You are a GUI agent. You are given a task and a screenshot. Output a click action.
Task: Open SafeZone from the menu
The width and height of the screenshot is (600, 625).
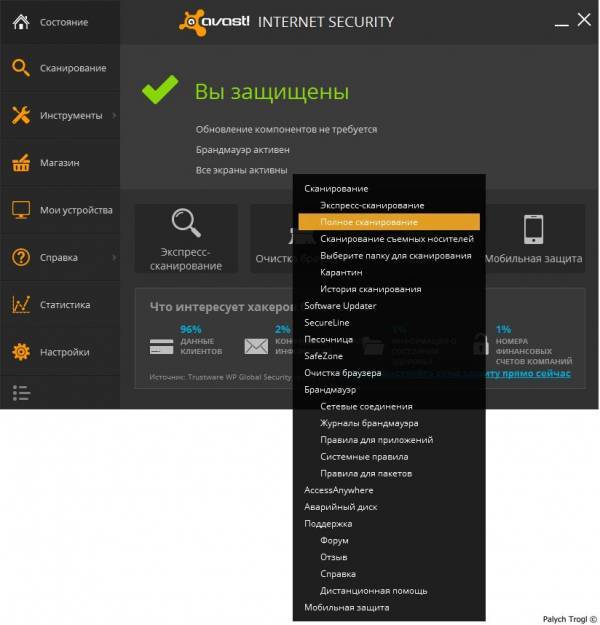[x=323, y=356]
